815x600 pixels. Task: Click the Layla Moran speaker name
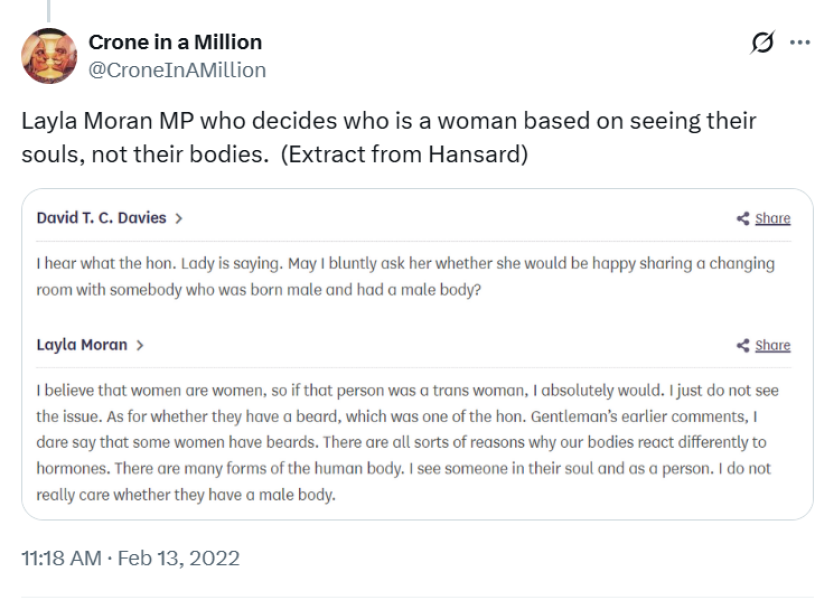coord(82,345)
